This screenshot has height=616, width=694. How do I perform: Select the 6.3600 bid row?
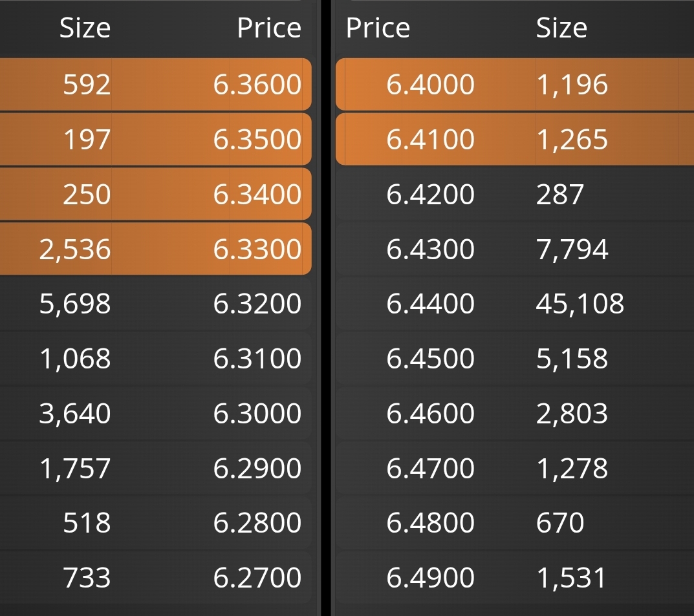156,84
